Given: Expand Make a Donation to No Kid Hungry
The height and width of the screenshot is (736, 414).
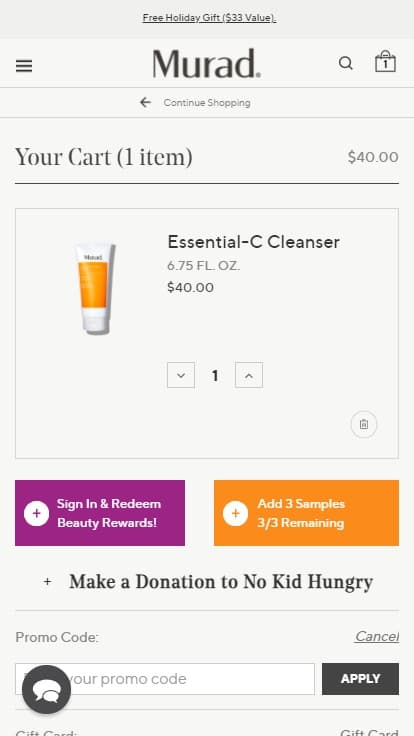Looking at the screenshot, I should [207, 582].
